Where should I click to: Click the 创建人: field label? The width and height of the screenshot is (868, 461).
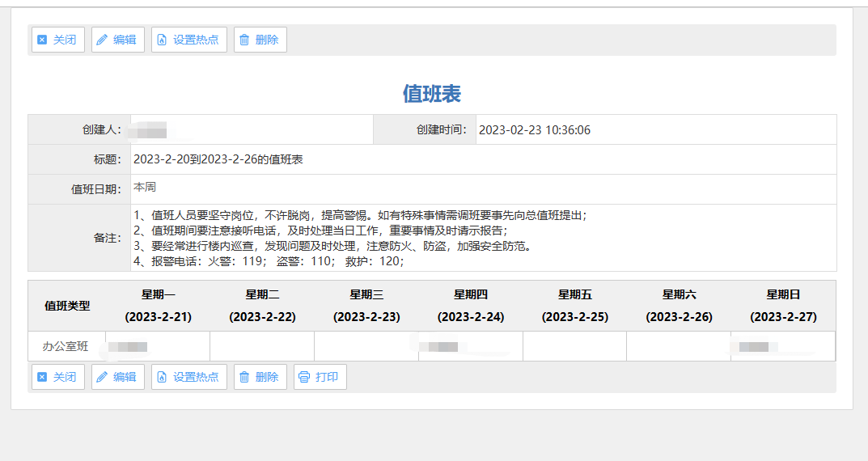(x=102, y=129)
